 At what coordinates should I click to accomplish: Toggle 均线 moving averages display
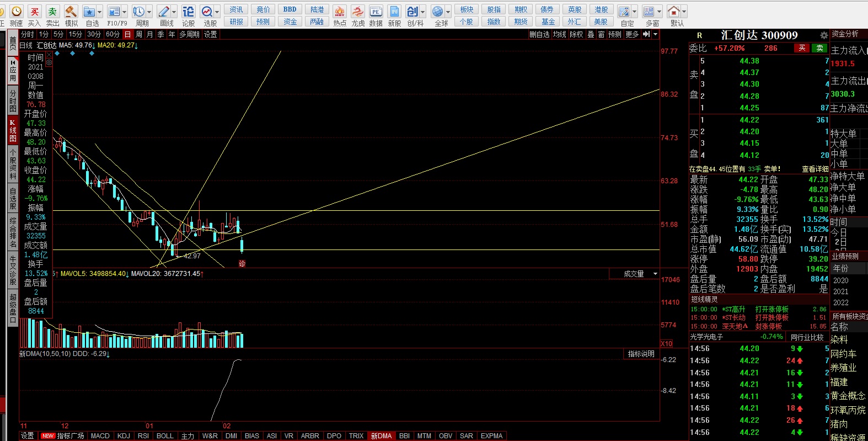[560, 34]
